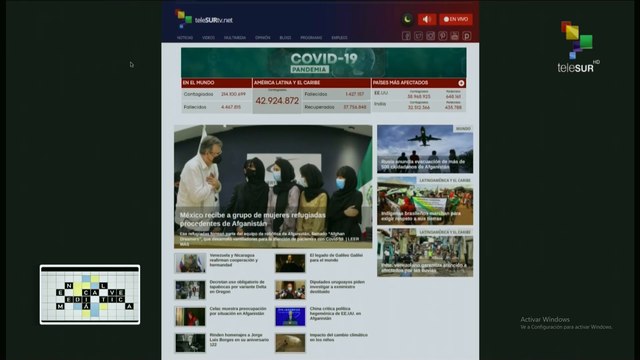Click the Recuperados Latin America row
Viewport: 640px width, 360px height.
point(336,107)
